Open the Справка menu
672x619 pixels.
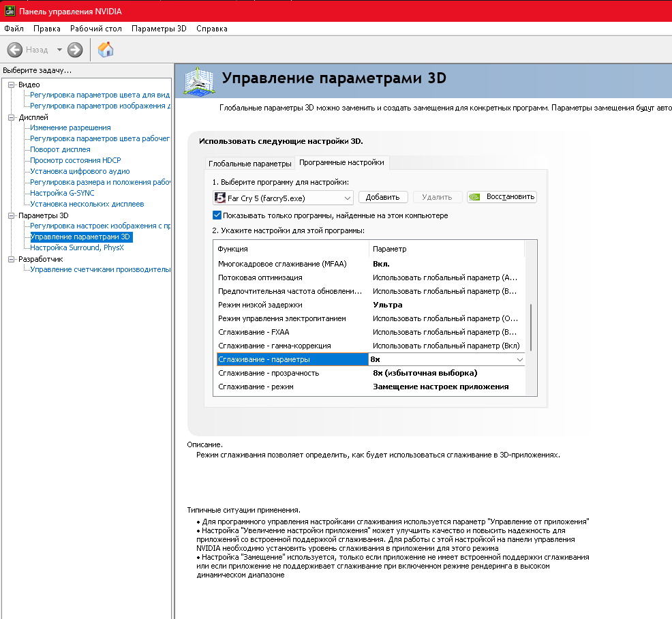[212, 29]
